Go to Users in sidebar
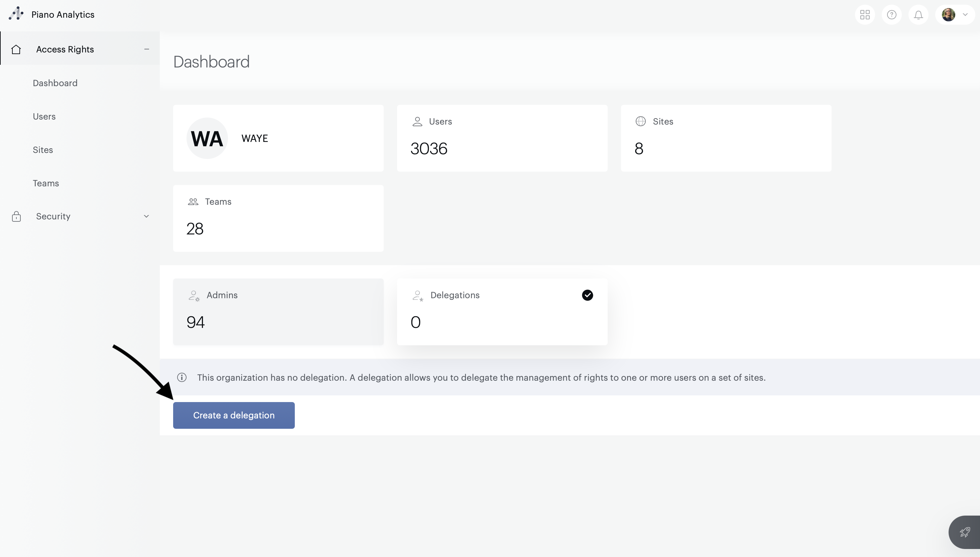Image resolution: width=980 pixels, height=557 pixels. (x=44, y=116)
